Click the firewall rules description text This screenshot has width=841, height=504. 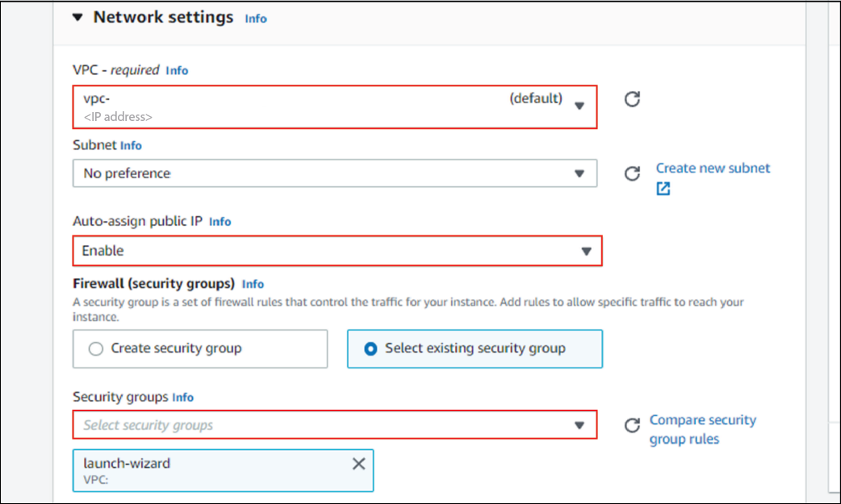click(408, 310)
